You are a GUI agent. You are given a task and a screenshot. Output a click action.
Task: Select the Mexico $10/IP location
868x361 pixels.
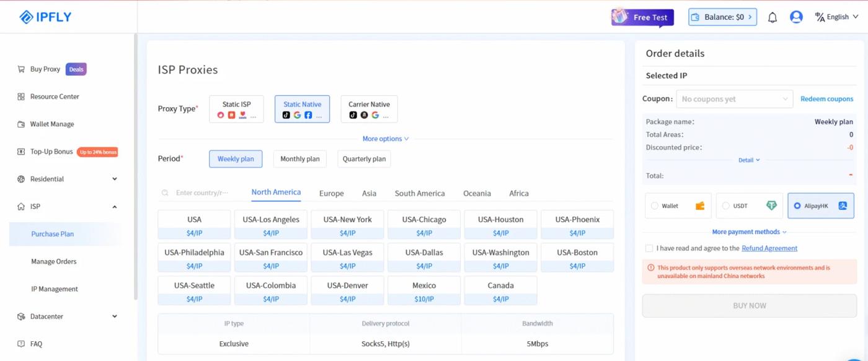pos(424,291)
